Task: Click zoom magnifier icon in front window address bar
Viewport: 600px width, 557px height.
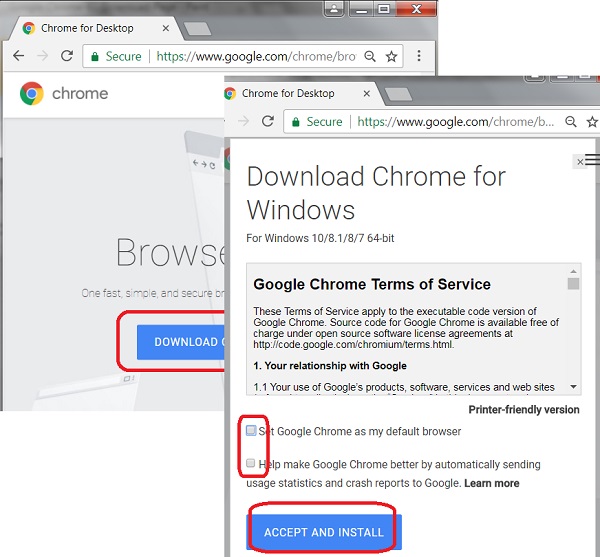Action: coord(571,122)
